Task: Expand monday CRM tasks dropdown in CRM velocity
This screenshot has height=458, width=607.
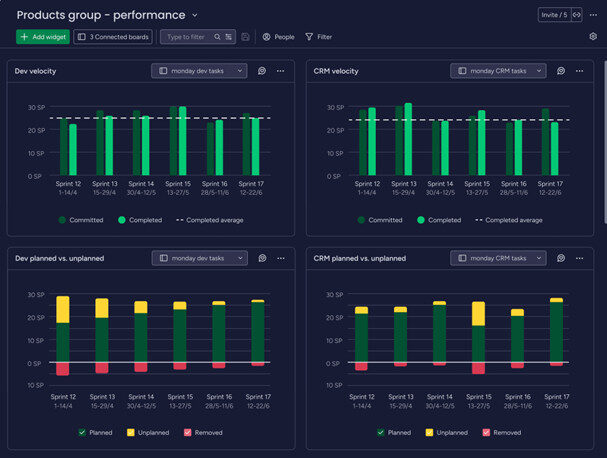Action: click(x=498, y=71)
